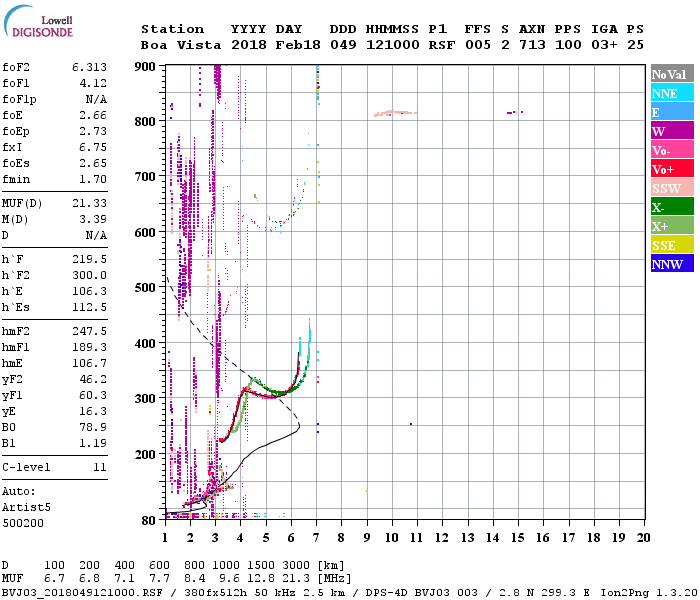Click the D distance 3000 entry
The width and height of the screenshot is (700, 600).
click(296, 566)
